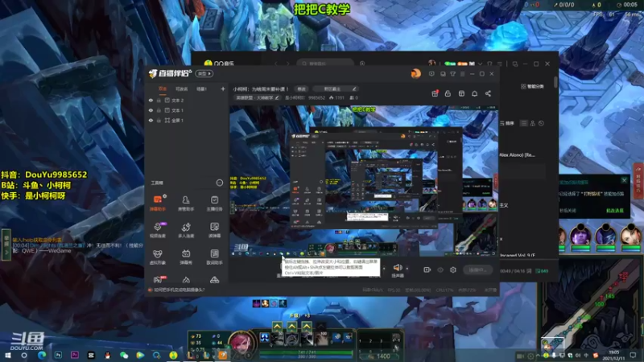Open the toolbox tool to the right of 多人连麦
This screenshot has width=644, height=362.
click(214, 230)
